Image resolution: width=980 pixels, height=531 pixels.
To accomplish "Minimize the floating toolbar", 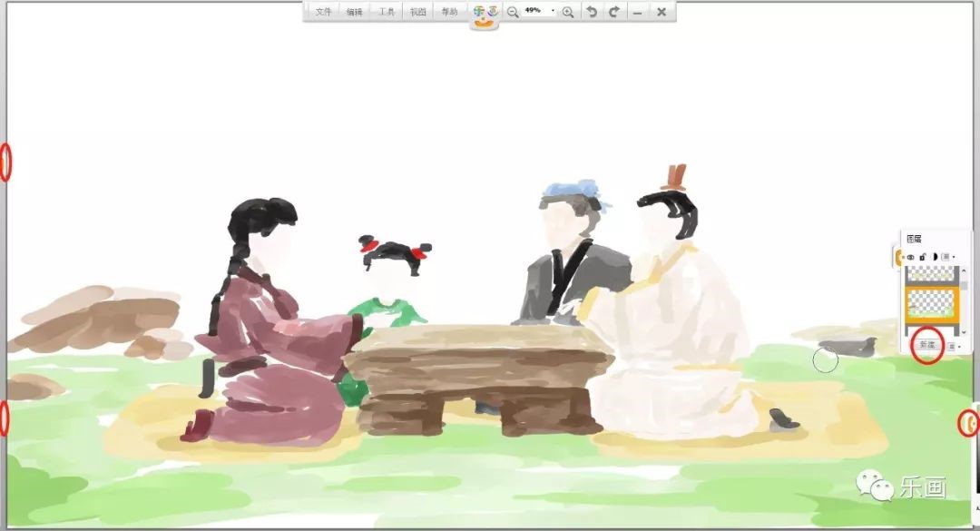I will (638, 12).
